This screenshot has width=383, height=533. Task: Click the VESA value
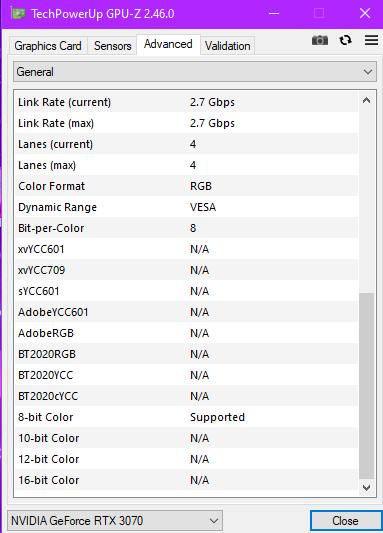(x=203, y=207)
